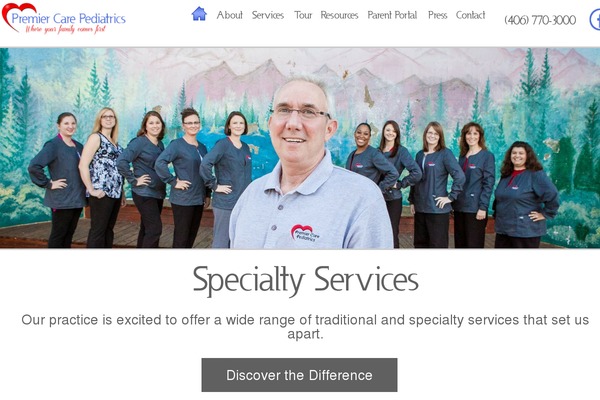Screen dimensions: 600x400
Task: Open the Press page
Action: pos(437,15)
